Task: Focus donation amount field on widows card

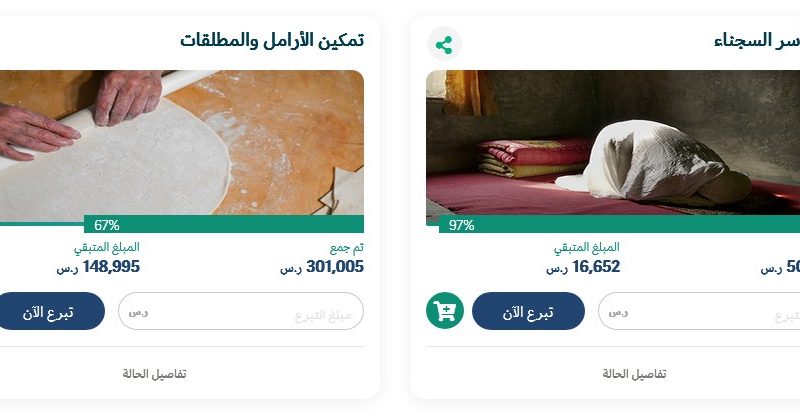Action: (x=241, y=311)
